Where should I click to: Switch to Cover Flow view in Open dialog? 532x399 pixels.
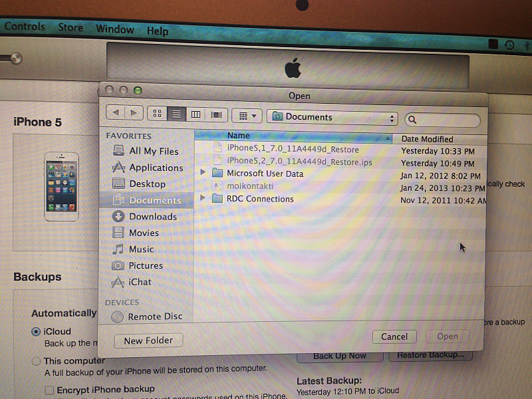[216, 114]
